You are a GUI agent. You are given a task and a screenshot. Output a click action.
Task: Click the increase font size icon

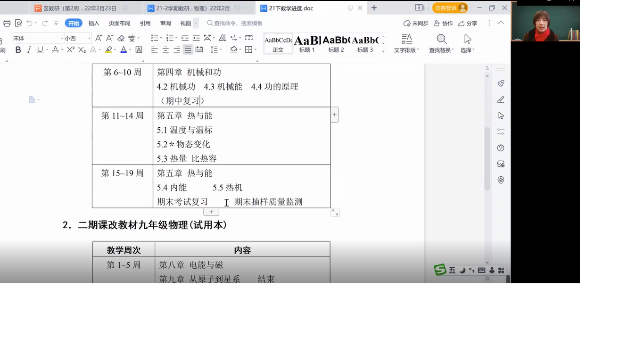99,38
